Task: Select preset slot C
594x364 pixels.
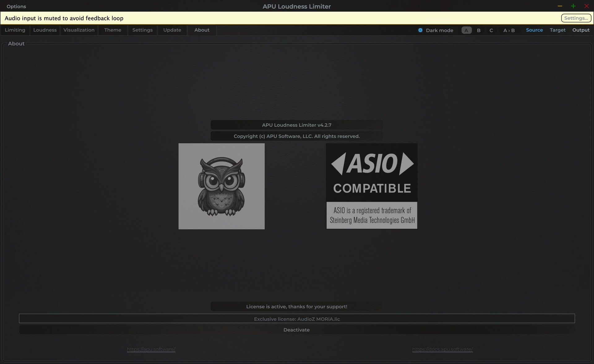Action: tap(491, 30)
